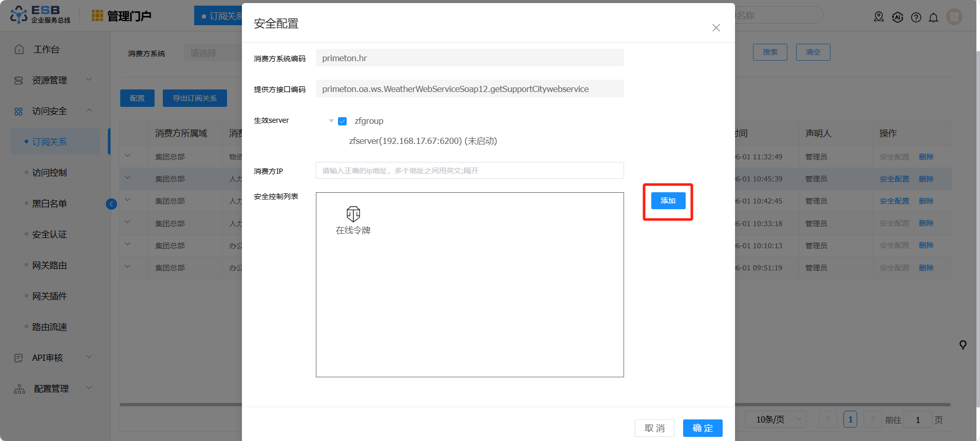Image resolution: width=980 pixels, height=441 pixels.
Task: Switch to the 订阅关系 header tab
Action: click(219, 16)
